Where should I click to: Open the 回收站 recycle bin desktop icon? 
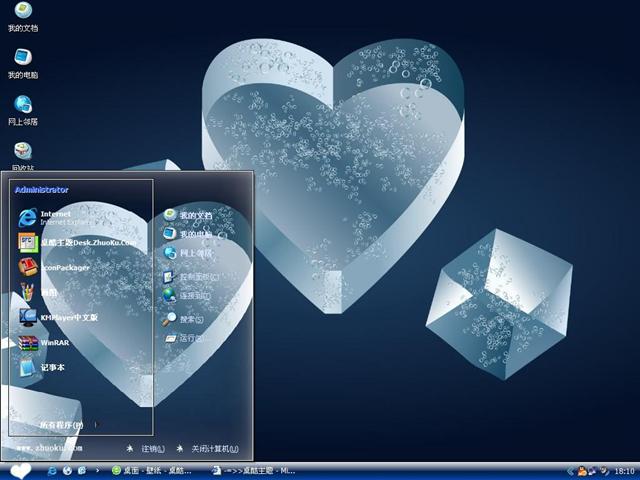click(x=23, y=156)
